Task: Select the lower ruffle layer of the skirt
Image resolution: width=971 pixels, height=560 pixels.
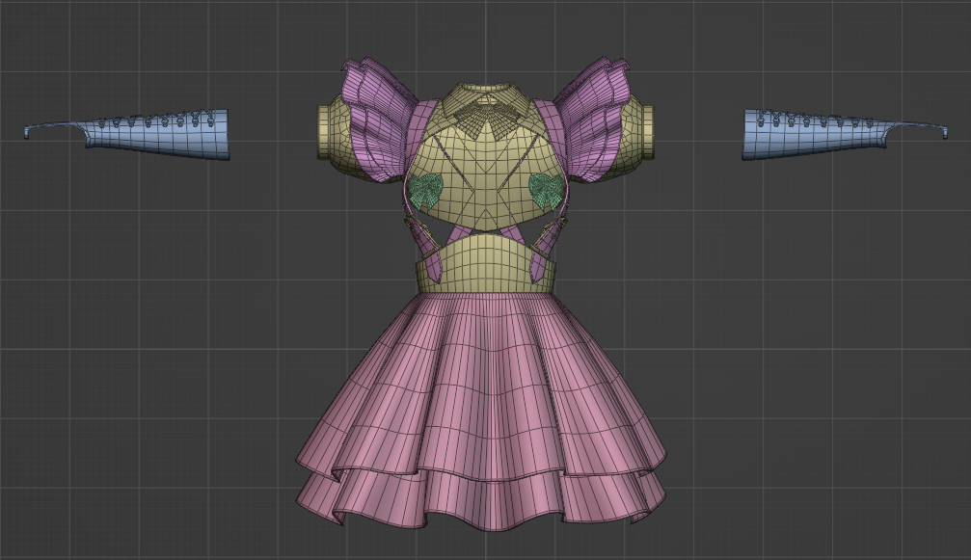Action: click(x=480, y=498)
